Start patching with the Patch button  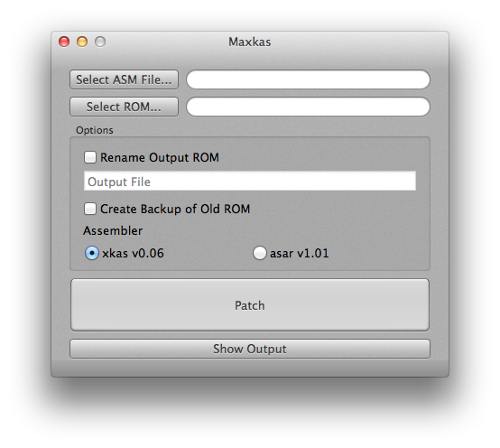coord(250,305)
